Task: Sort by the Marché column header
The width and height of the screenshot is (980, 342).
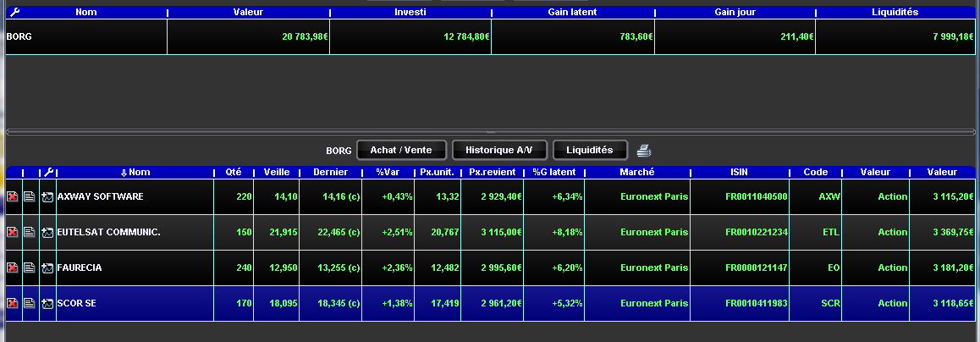Action: (637, 172)
